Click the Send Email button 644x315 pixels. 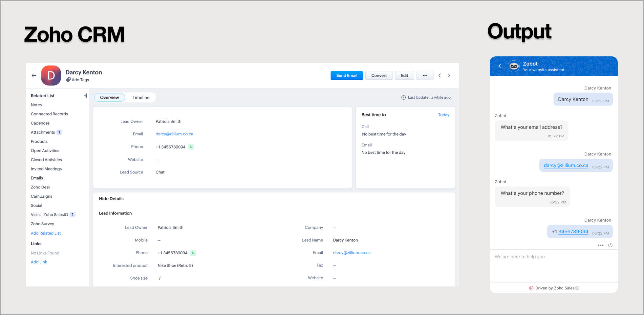click(346, 76)
